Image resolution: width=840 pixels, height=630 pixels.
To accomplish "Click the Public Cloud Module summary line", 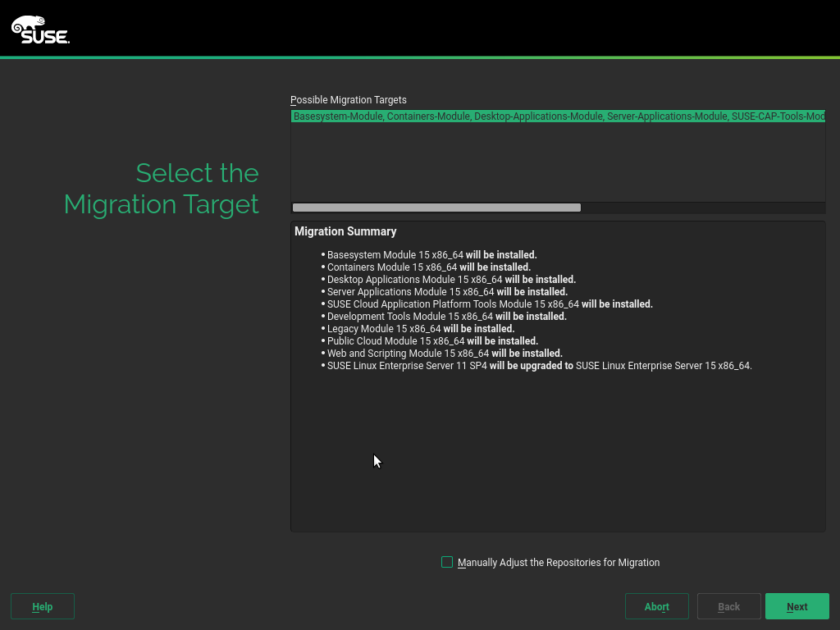I will (432, 340).
